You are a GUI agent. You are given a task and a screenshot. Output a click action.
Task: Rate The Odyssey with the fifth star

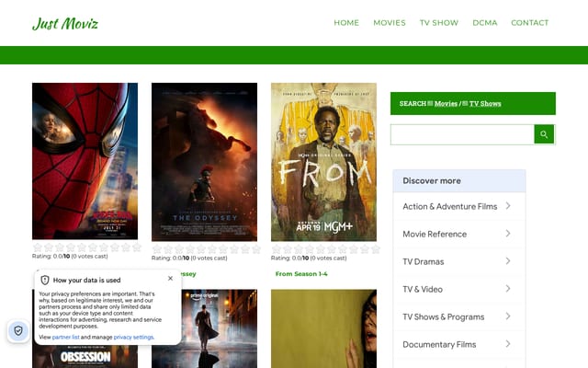point(201,249)
